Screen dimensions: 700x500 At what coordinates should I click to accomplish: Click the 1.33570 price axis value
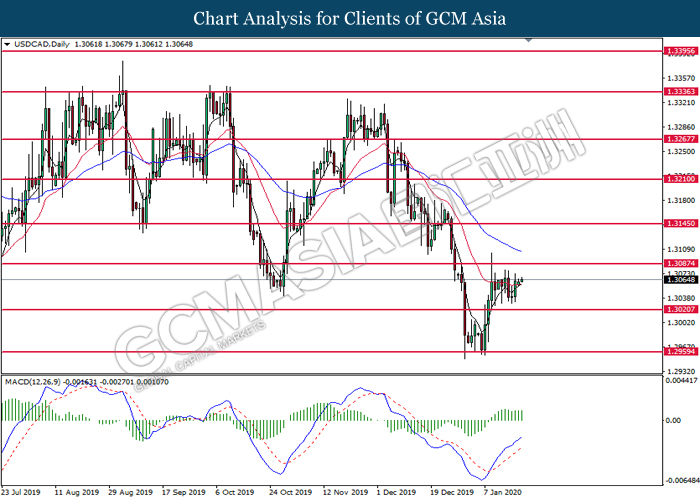681,79
